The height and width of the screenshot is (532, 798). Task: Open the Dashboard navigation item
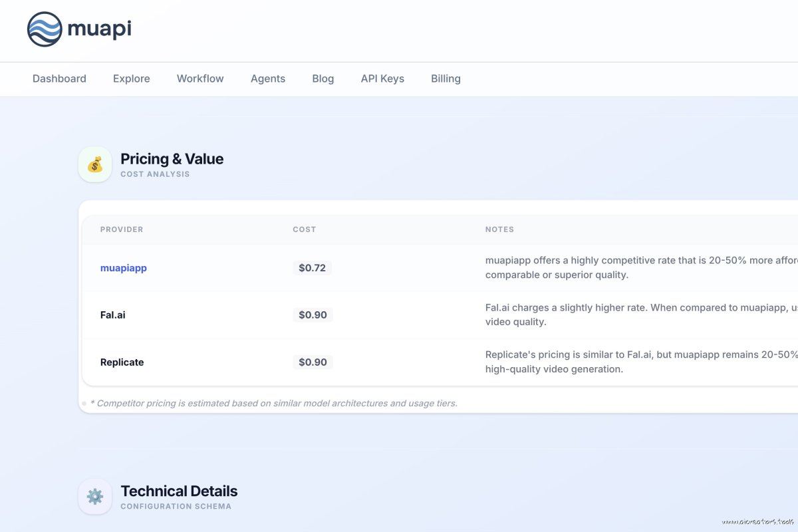59,78
